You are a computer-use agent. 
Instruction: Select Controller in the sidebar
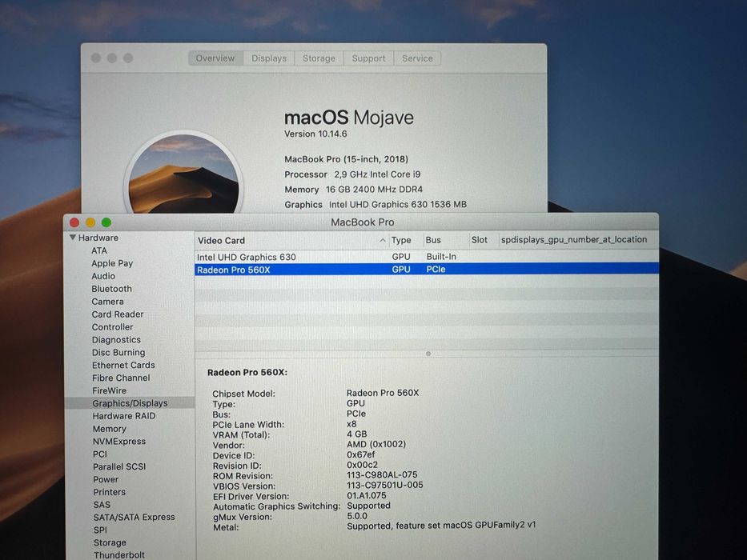pos(112,327)
